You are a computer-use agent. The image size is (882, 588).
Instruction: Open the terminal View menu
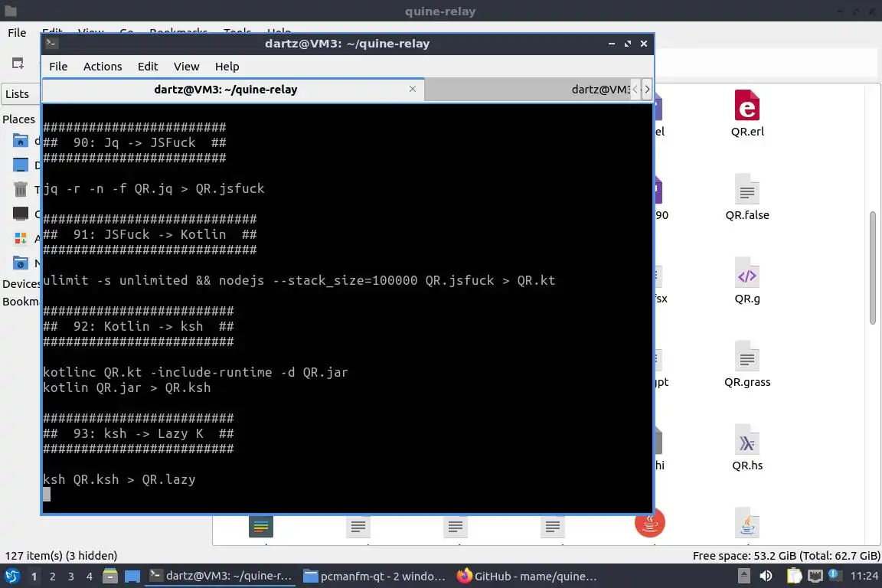point(186,67)
